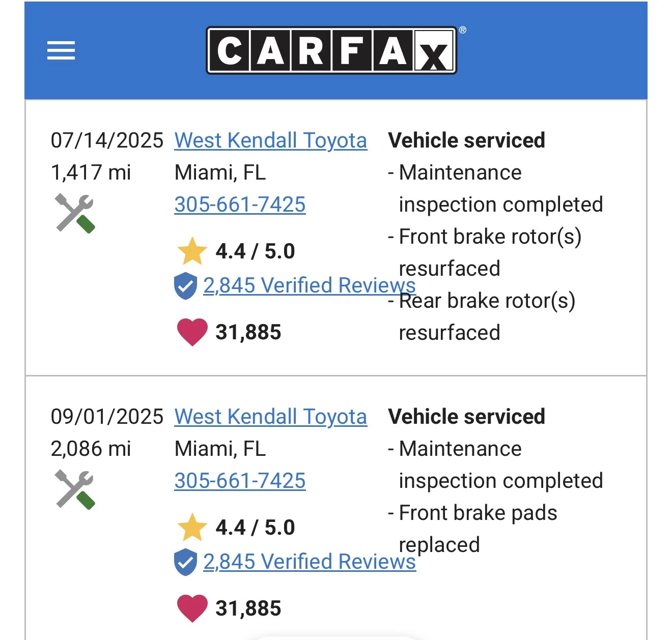View 2,845 Verified Reviews in 07/14/2025 record
This screenshot has height=640, width=672.
[x=309, y=285]
